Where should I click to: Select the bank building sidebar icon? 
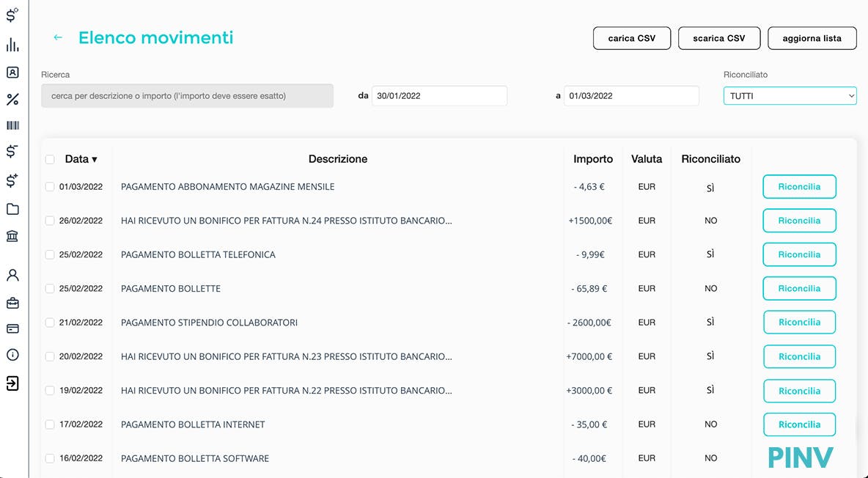(x=12, y=236)
